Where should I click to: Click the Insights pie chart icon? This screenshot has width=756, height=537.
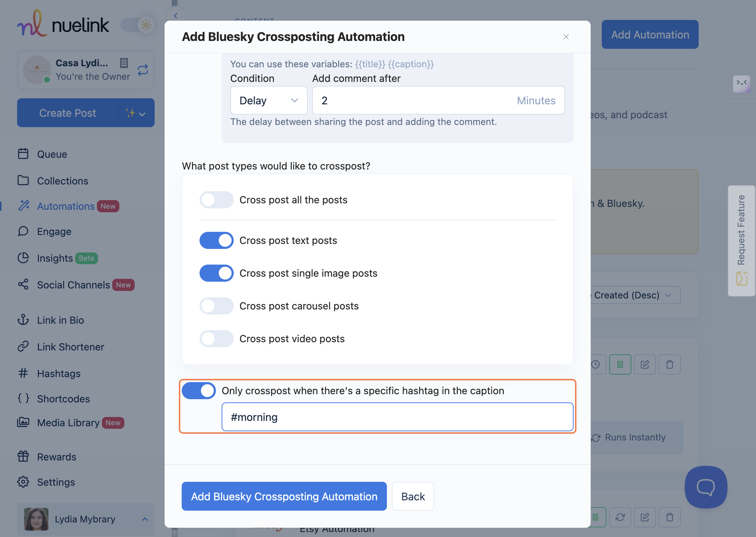click(23, 257)
